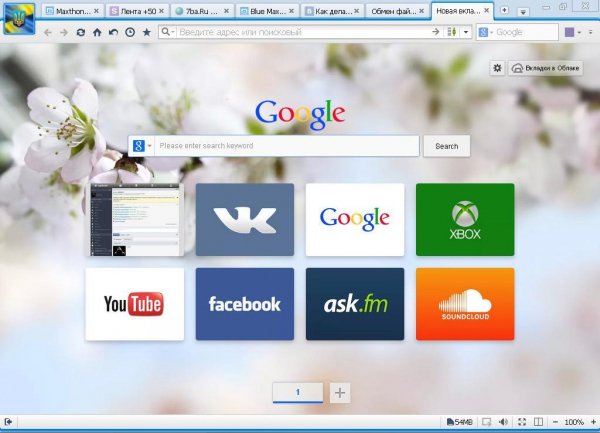Viewport: 600px width, 433px height.
Task: Open the main menu icon at toolbar end
Action: tap(591, 33)
